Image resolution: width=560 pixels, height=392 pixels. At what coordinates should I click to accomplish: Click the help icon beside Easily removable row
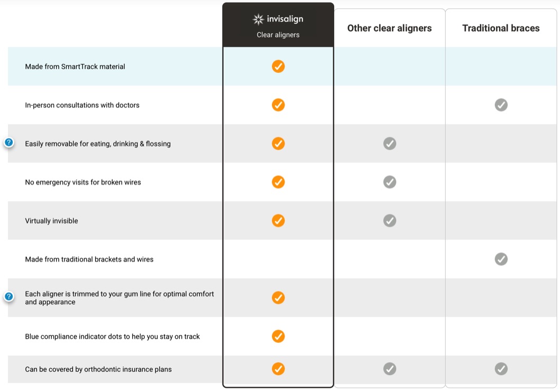coord(9,143)
